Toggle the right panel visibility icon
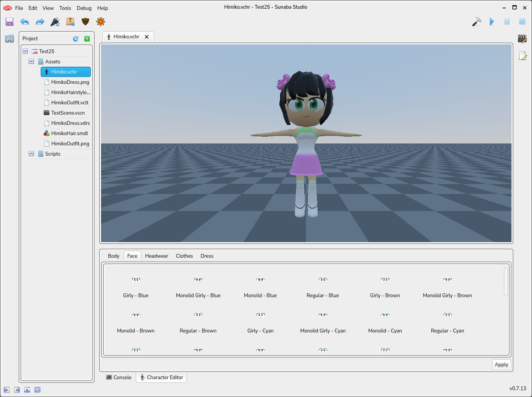The image size is (532, 397). tap(17, 390)
